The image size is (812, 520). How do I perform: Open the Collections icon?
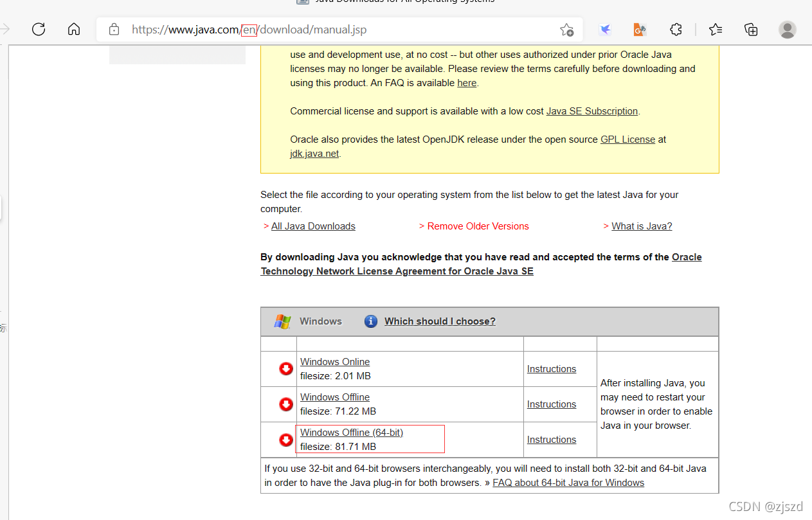tap(751, 29)
